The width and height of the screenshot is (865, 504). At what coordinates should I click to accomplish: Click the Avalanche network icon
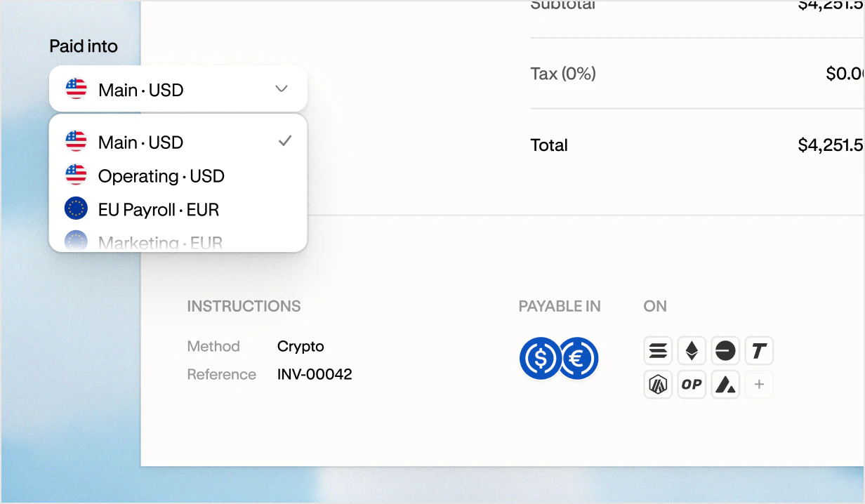pyautogui.click(x=725, y=384)
